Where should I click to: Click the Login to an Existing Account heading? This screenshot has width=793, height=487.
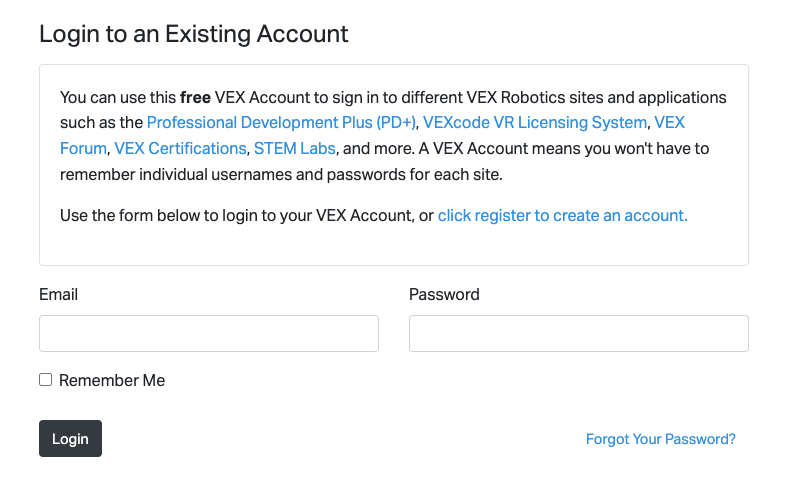[193, 34]
